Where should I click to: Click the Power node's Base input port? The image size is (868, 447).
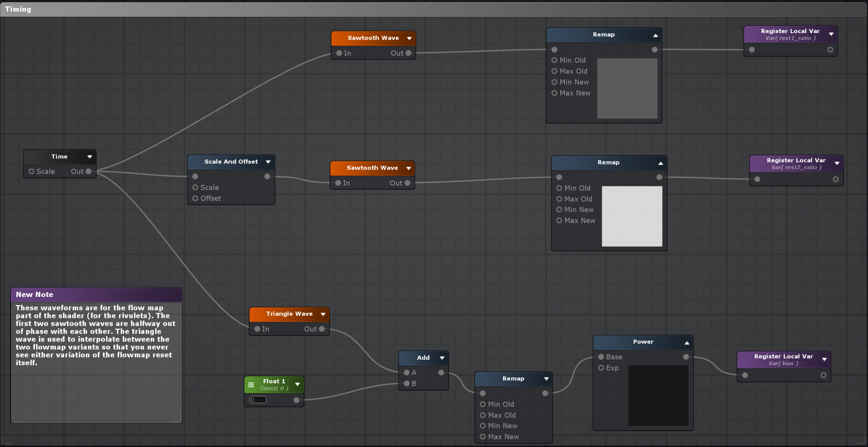pos(601,357)
